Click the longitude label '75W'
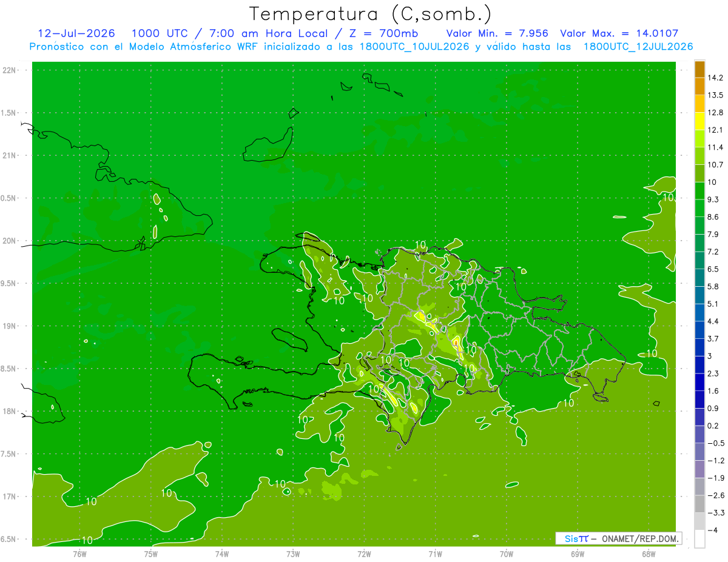The height and width of the screenshot is (562, 728). click(151, 554)
